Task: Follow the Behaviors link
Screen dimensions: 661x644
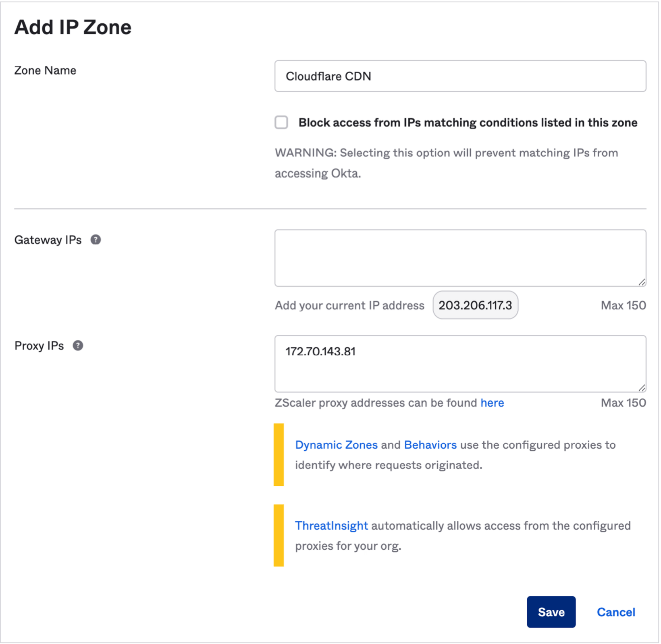Action: (x=430, y=445)
